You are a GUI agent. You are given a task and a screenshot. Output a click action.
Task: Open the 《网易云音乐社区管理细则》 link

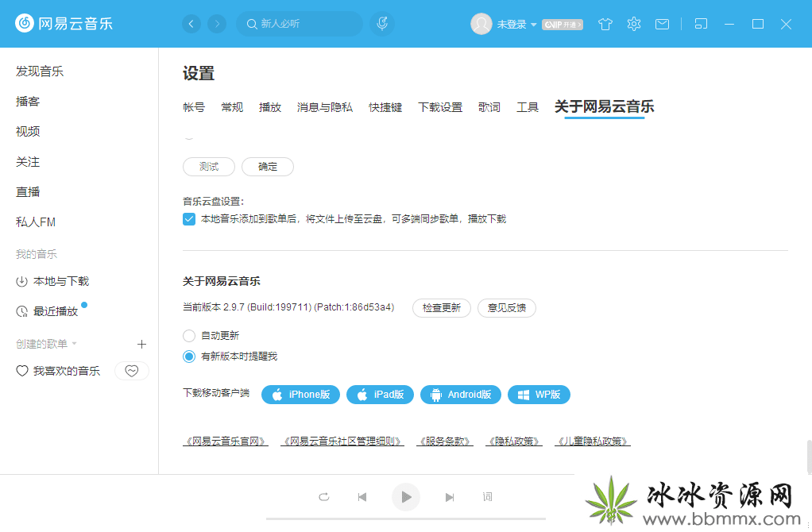click(342, 441)
